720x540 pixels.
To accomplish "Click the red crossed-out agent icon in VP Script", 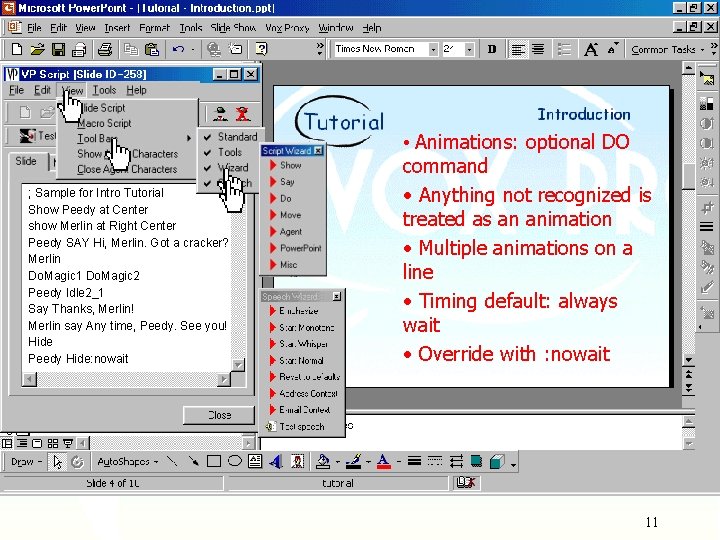I will 242,113.
